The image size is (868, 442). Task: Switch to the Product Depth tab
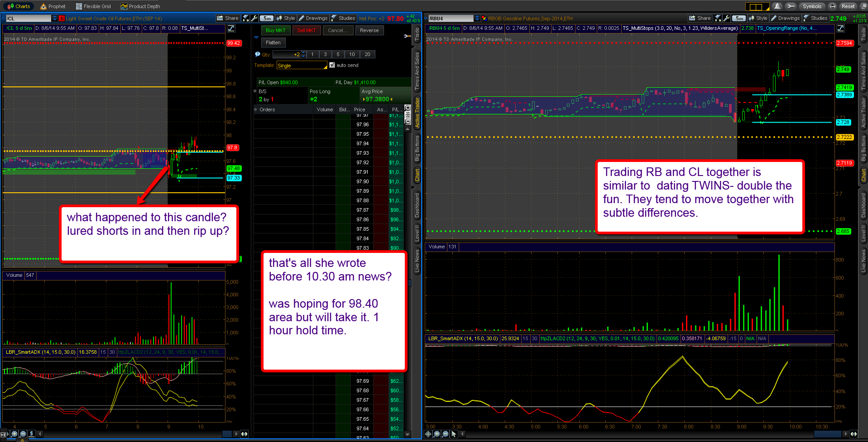(140, 6)
